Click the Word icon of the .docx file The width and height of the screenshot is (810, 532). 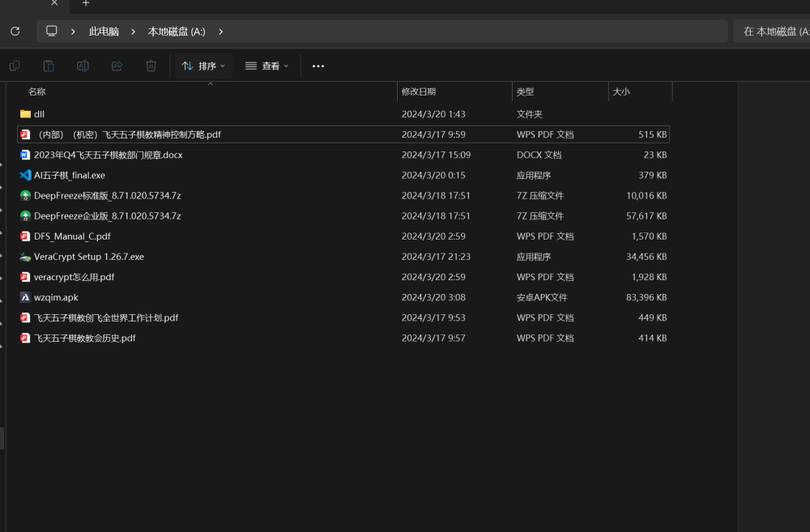click(25, 155)
